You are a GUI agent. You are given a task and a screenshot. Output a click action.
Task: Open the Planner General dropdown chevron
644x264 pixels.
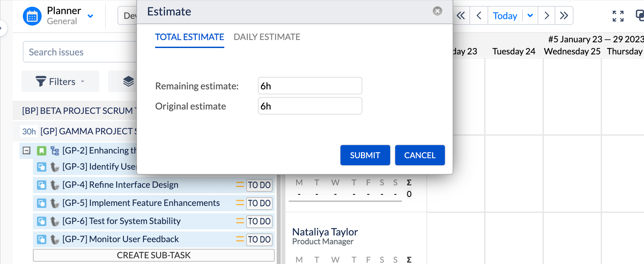click(90, 16)
